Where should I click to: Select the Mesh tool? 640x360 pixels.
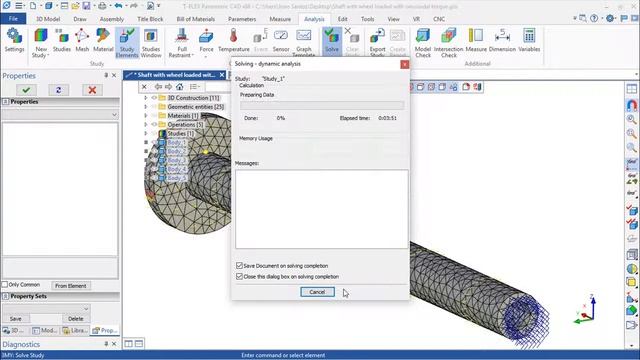[82, 40]
